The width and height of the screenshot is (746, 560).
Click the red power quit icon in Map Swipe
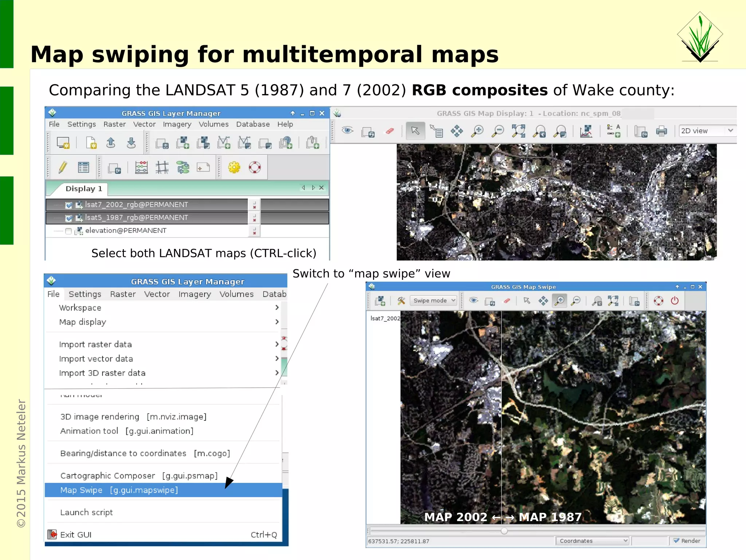click(x=675, y=301)
